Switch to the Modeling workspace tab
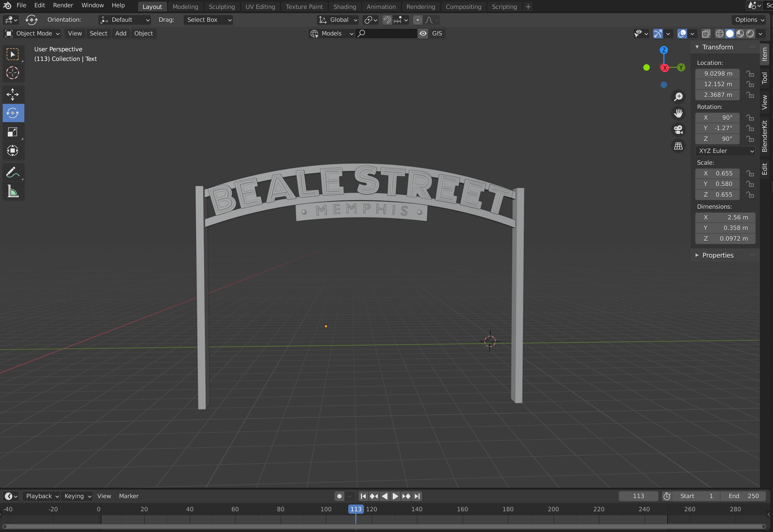This screenshot has width=773, height=532. (x=185, y=7)
